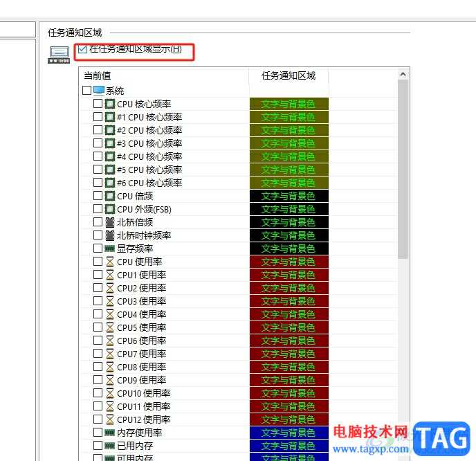
Task: Open color swatch for 北桥时钟频率
Action: [x=289, y=235]
